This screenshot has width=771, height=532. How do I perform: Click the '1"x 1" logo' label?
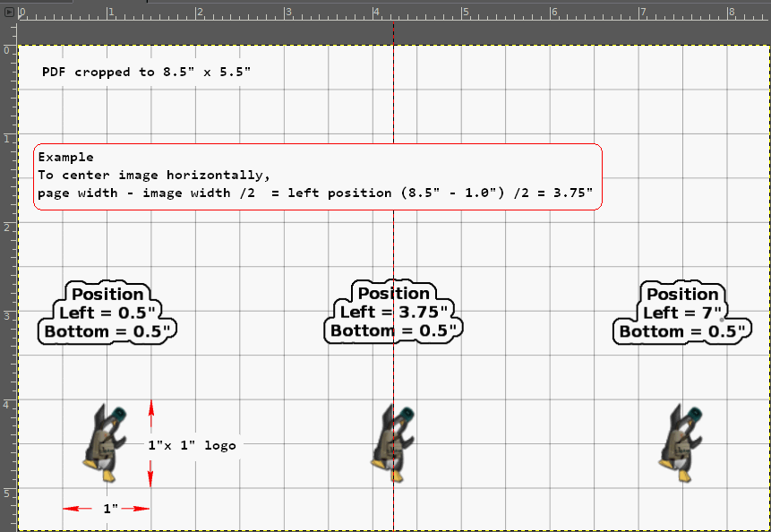(x=193, y=445)
